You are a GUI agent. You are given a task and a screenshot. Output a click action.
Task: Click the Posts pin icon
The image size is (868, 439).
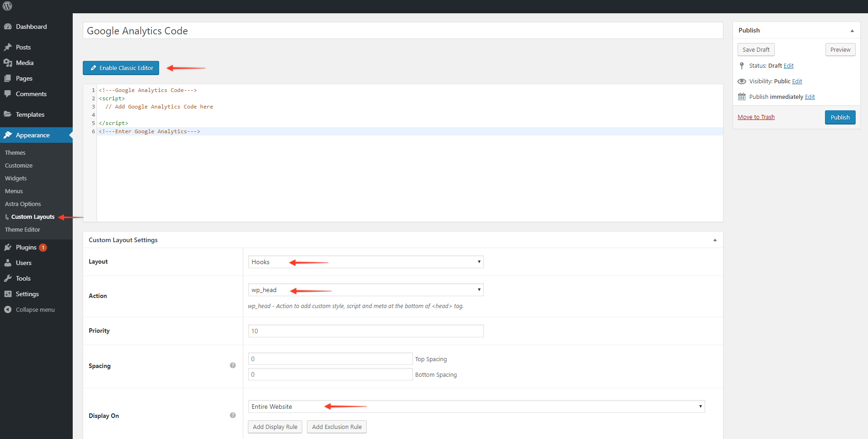point(8,47)
